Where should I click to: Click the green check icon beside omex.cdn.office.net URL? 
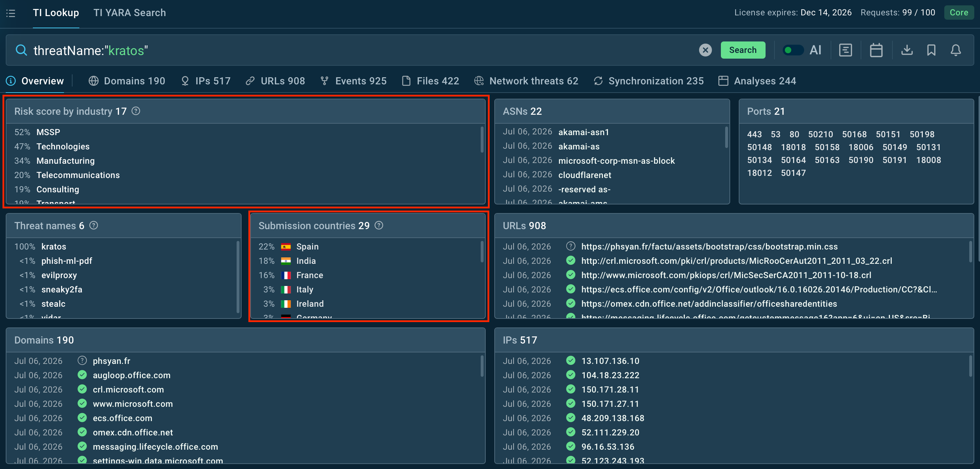pos(570,303)
